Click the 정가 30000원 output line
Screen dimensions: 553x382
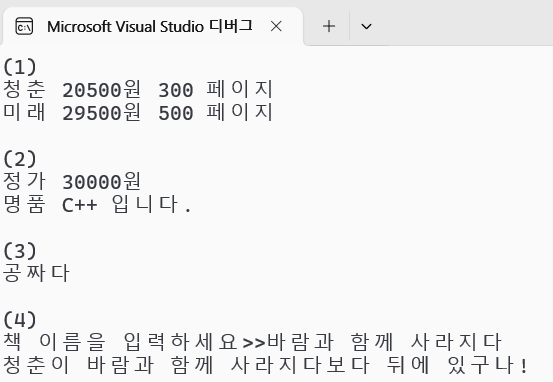click(x=72, y=181)
